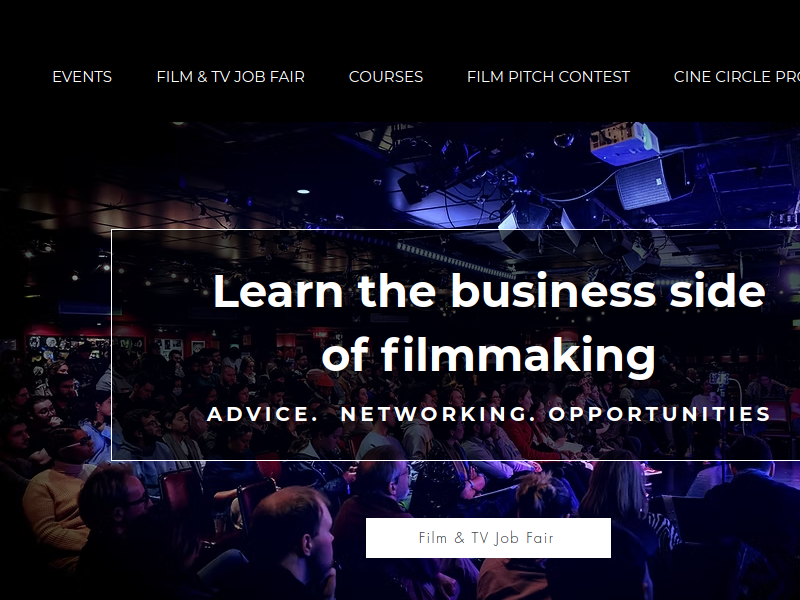
Task: Click the white Film & TV Job Fair button
Action: tap(488, 538)
